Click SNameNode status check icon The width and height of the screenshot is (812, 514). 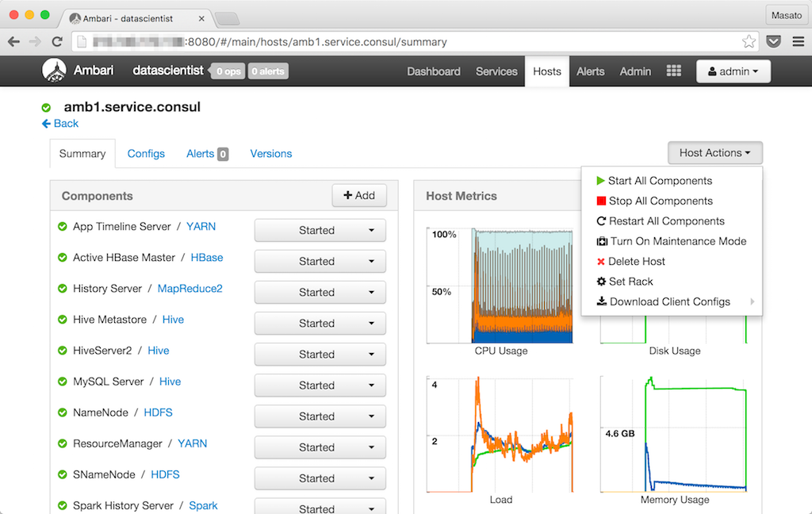pos(63,474)
